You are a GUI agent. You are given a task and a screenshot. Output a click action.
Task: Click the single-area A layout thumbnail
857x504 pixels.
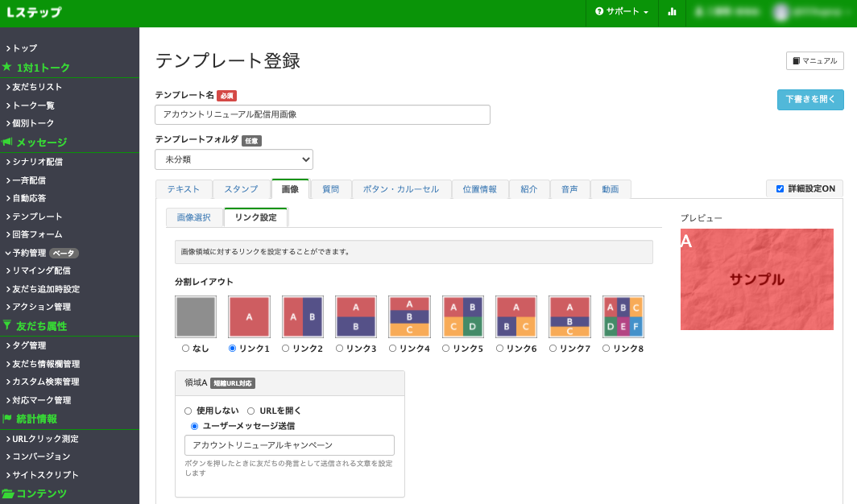click(x=249, y=316)
